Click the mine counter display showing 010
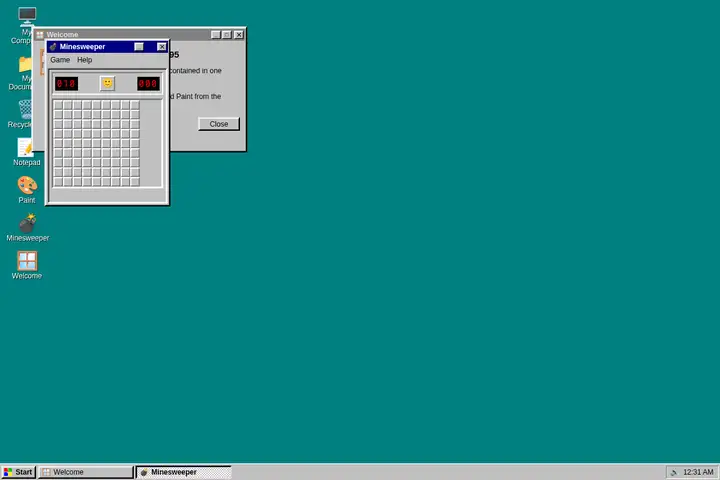The height and width of the screenshot is (480, 720). coord(67,84)
